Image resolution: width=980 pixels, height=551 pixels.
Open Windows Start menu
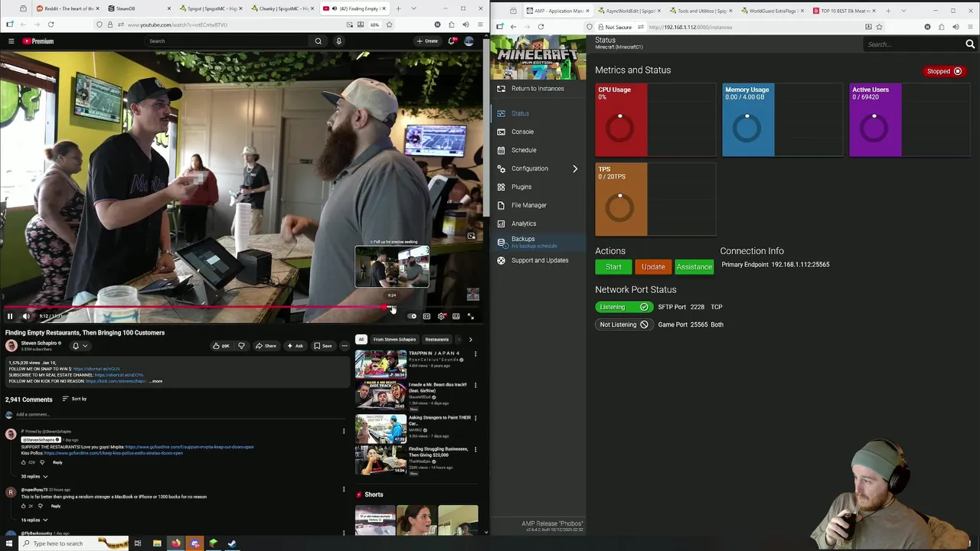click(8, 543)
